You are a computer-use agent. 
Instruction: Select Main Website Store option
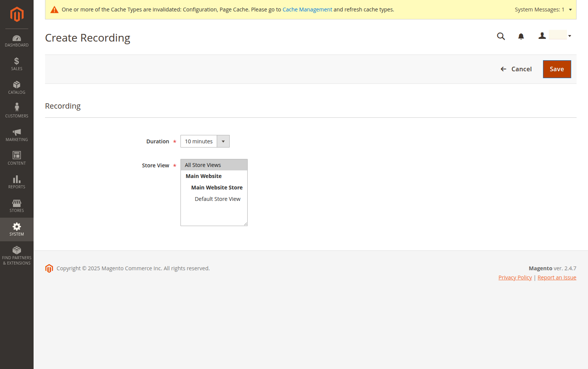pos(214,188)
